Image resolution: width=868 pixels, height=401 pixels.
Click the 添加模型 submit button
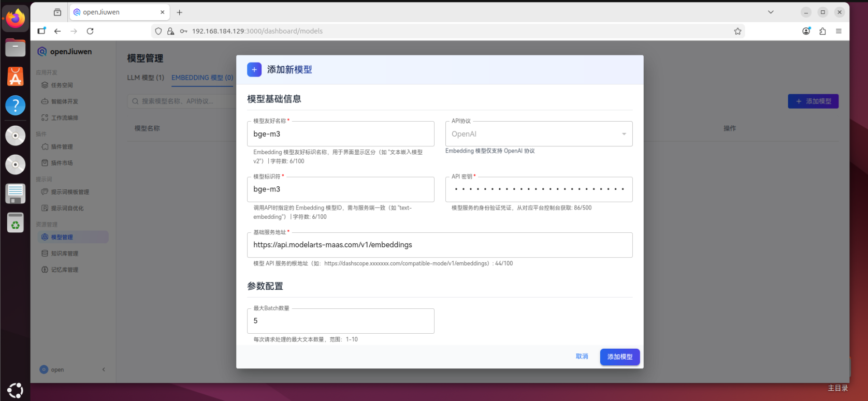coord(620,357)
